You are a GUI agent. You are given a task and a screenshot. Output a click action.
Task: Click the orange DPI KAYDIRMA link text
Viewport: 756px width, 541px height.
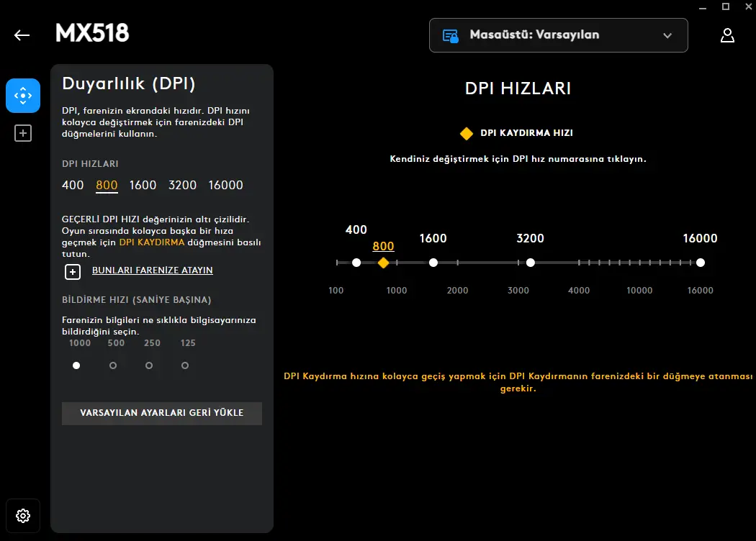coord(152,242)
